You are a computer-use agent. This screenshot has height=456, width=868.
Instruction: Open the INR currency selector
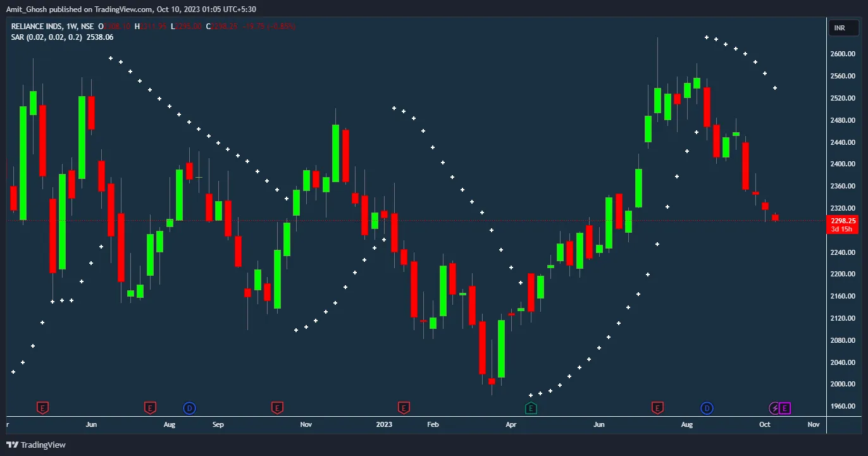tap(840, 28)
